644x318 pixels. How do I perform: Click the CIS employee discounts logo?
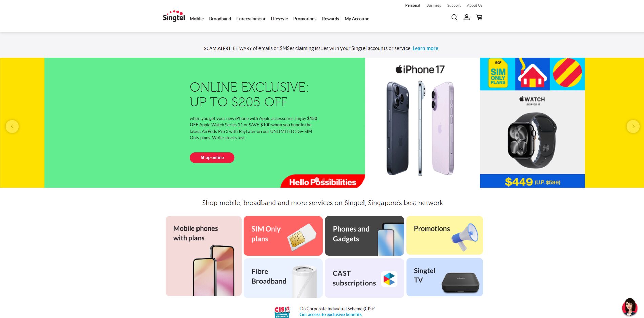point(282,312)
